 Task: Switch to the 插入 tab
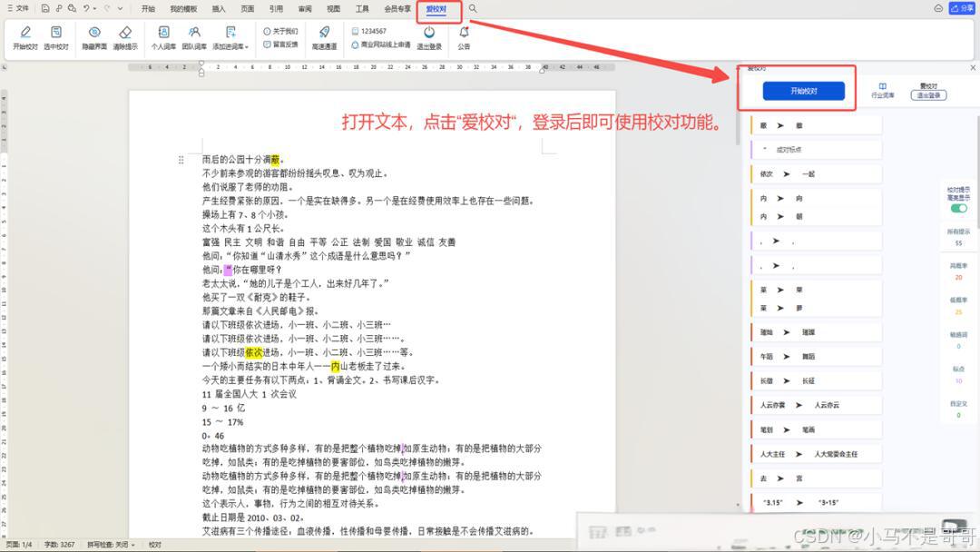[x=218, y=9]
